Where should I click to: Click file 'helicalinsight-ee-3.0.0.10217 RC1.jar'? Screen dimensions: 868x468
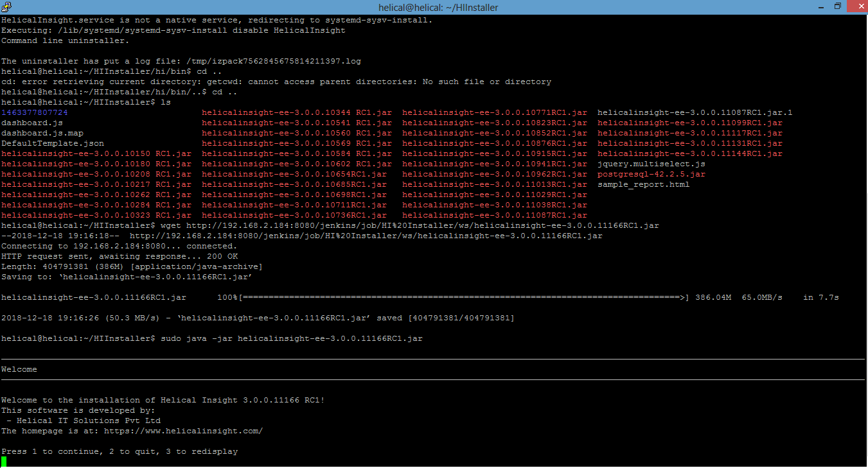coord(96,184)
